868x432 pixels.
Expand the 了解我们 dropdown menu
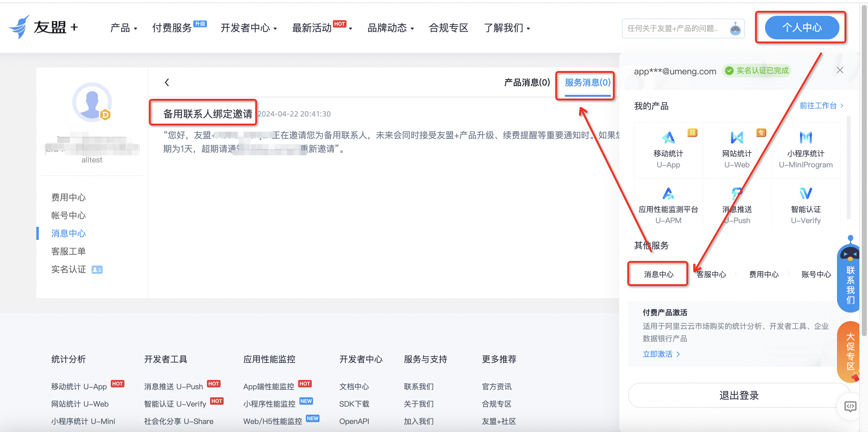pyautogui.click(x=507, y=28)
